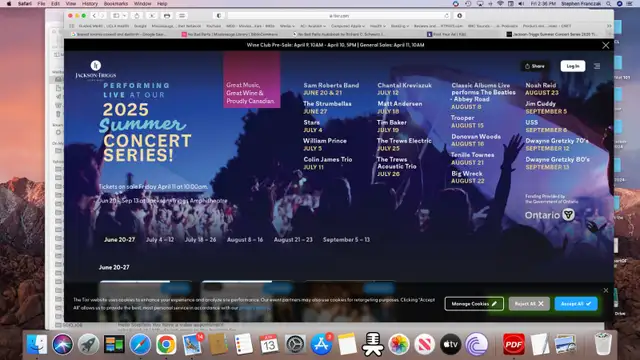Click the Share button

(535, 66)
